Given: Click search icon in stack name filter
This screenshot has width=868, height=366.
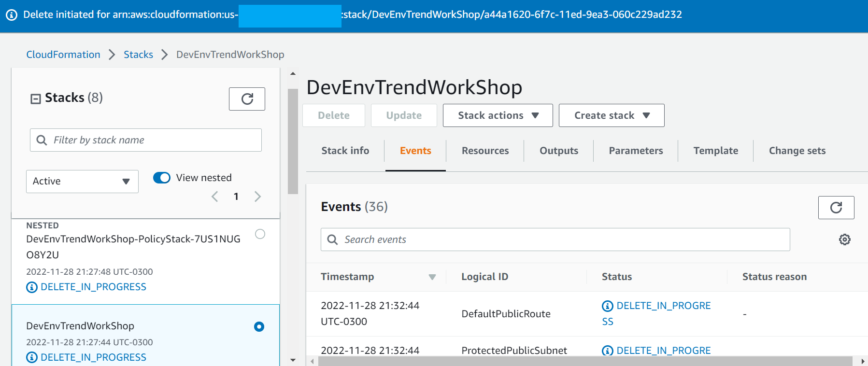Looking at the screenshot, I should tap(42, 140).
